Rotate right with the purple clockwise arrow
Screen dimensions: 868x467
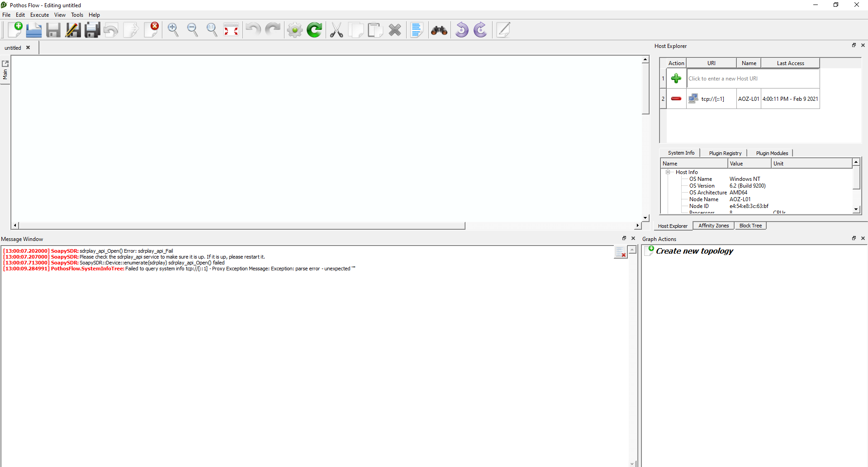pos(481,30)
